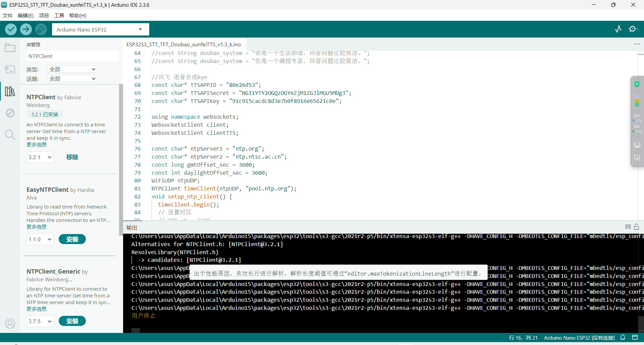Screen dimensions: 644x345
Task: Click the 库管理 panel heading
Action: pos(33,45)
